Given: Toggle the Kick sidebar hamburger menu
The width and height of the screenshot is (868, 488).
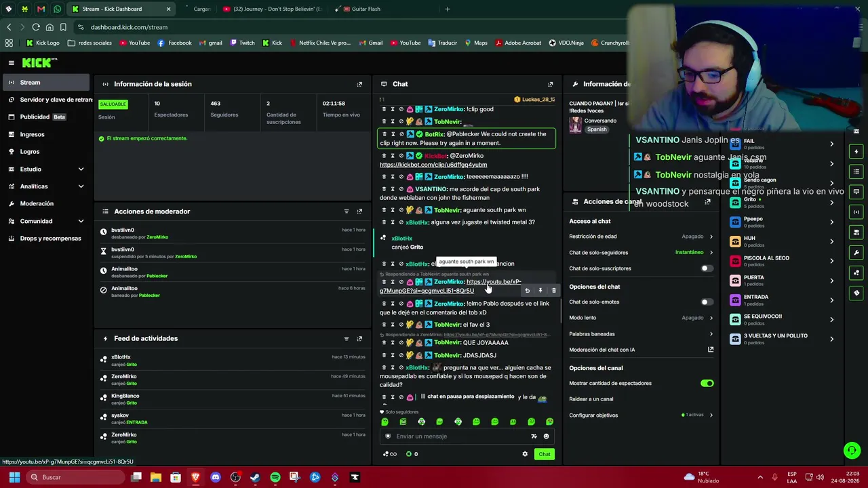Looking at the screenshot, I should click(12, 63).
